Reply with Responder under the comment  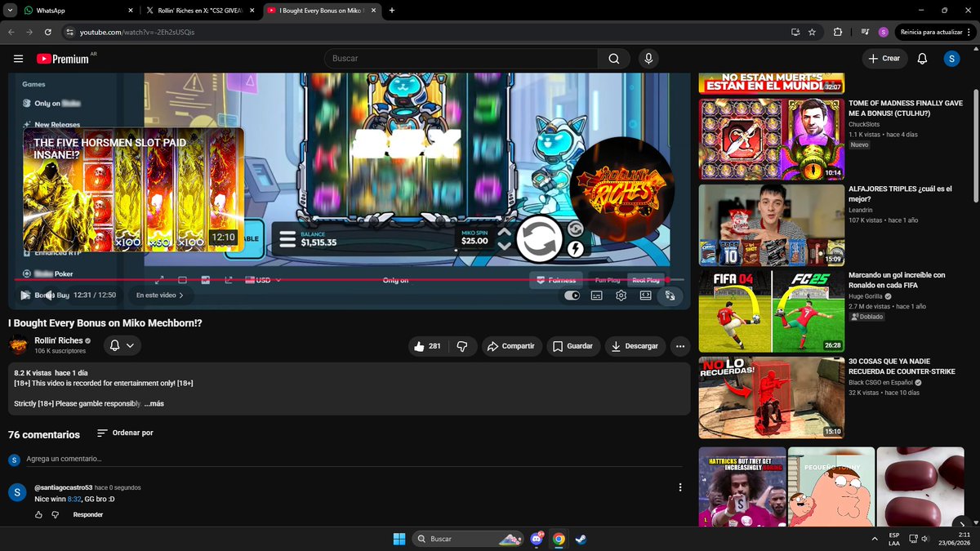tap(88, 515)
